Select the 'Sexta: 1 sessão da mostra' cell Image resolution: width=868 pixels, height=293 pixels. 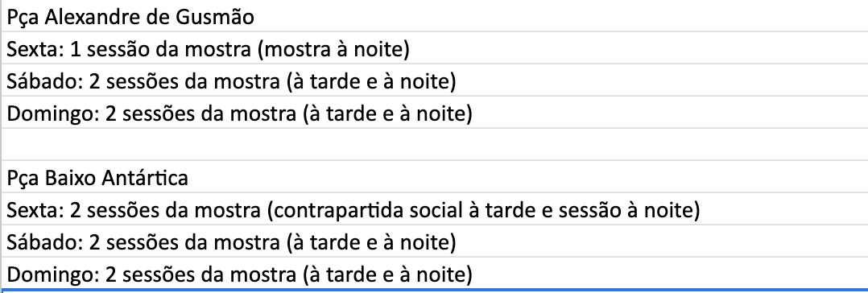pyautogui.click(x=434, y=48)
